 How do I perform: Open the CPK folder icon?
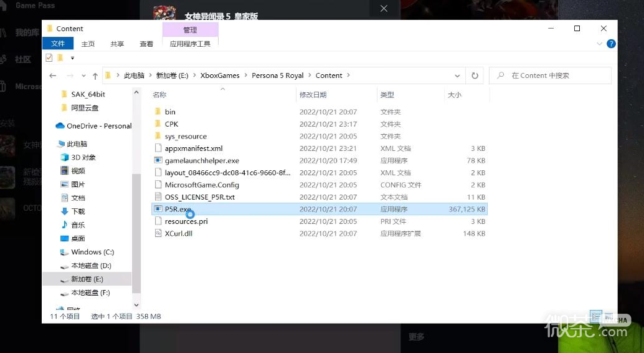point(158,124)
